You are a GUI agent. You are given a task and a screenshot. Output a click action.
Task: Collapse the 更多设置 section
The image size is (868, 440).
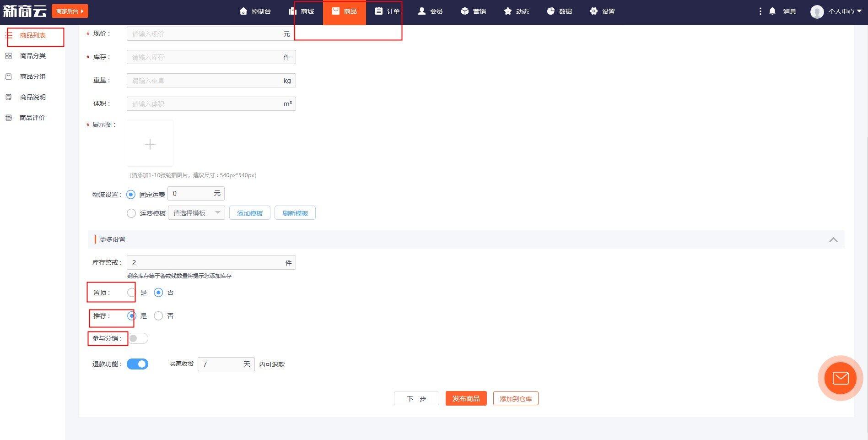[x=833, y=239]
